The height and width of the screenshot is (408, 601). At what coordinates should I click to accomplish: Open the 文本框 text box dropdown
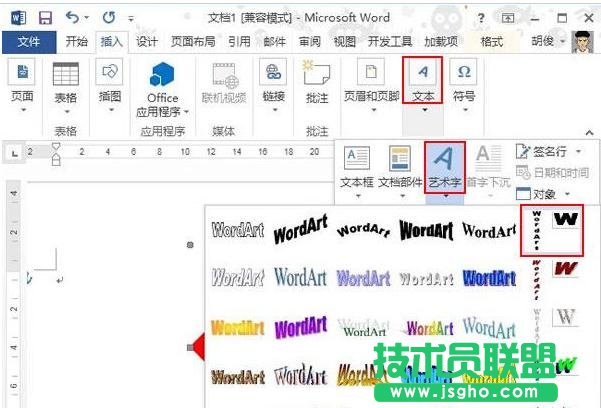pos(357,171)
